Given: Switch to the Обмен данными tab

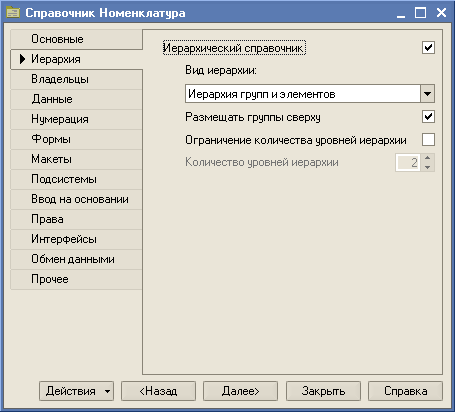Looking at the screenshot, I should 77,259.
